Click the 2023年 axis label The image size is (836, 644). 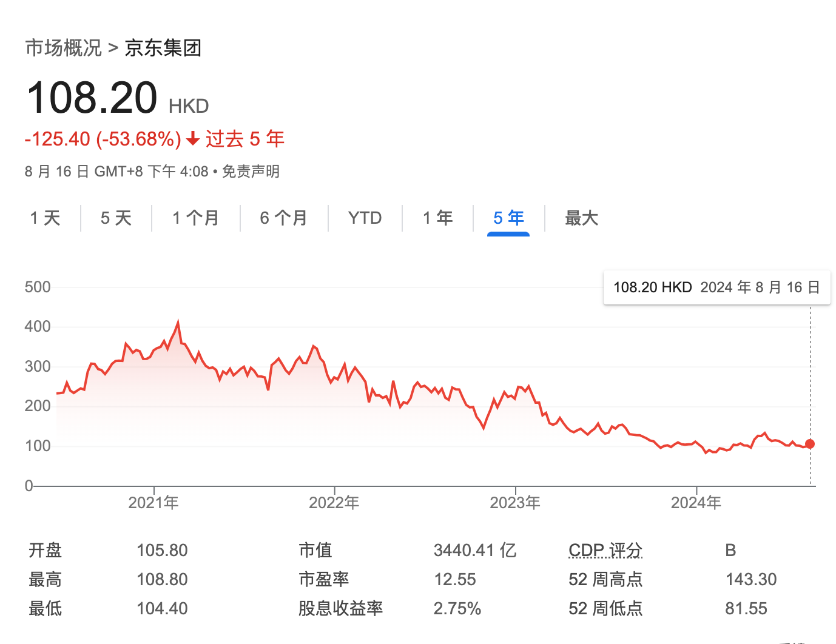(x=515, y=503)
